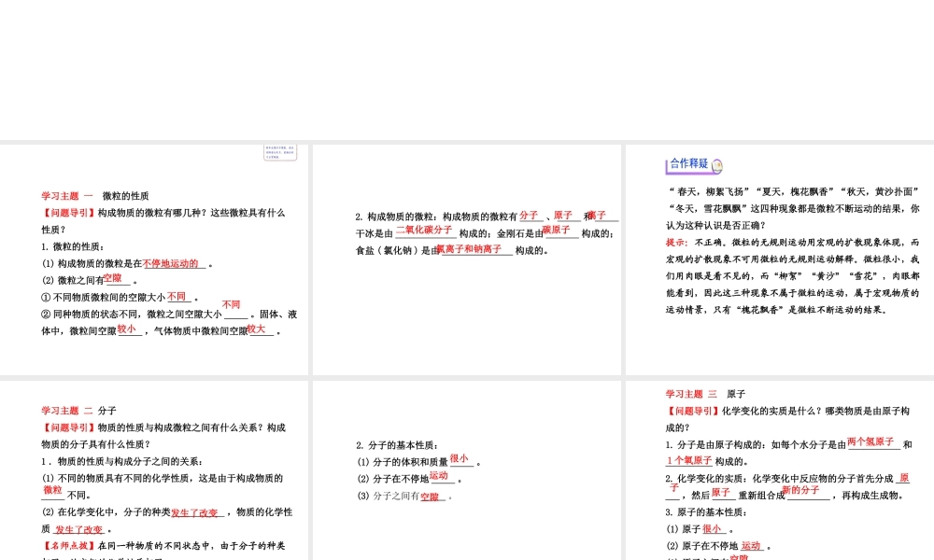
Task: Click the red answer 新的分子
Action: coord(800,490)
